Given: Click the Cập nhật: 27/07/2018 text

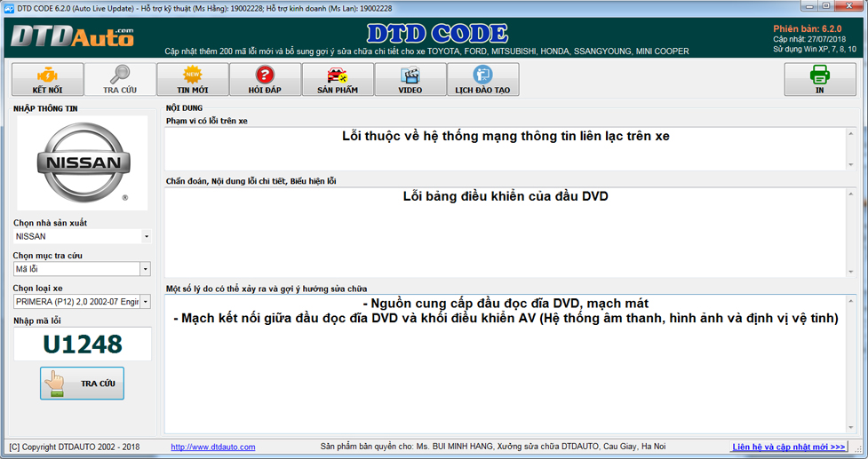Looking at the screenshot, I should pyautogui.click(x=809, y=39).
